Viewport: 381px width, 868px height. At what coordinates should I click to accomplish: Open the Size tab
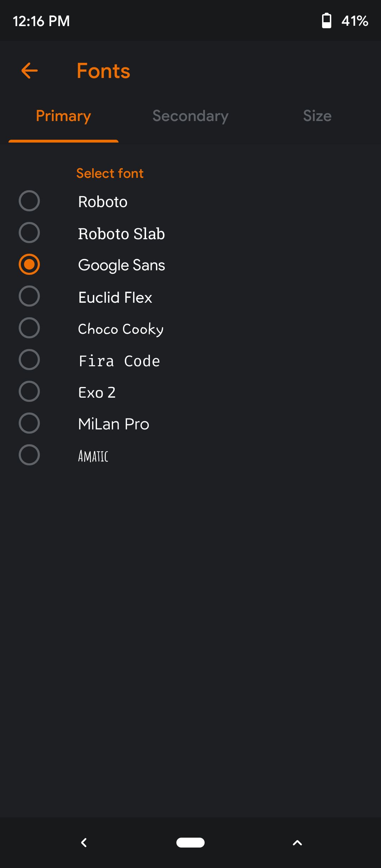[317, 116]
